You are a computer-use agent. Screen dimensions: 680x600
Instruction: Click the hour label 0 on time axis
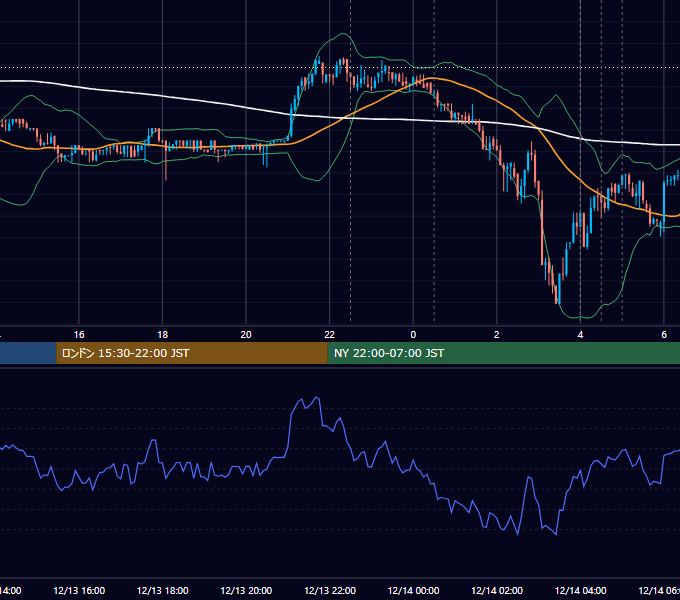[x=413, y=335]
